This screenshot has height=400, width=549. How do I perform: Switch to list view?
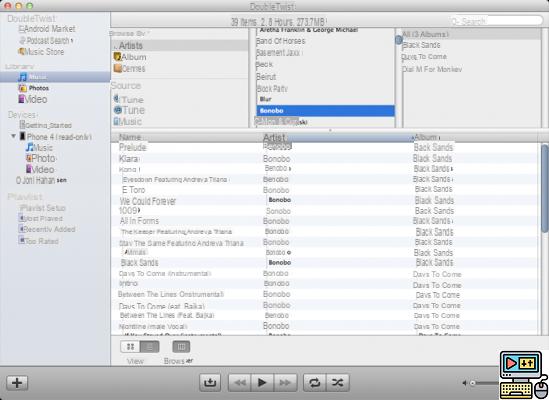click(x=150, y=347)
